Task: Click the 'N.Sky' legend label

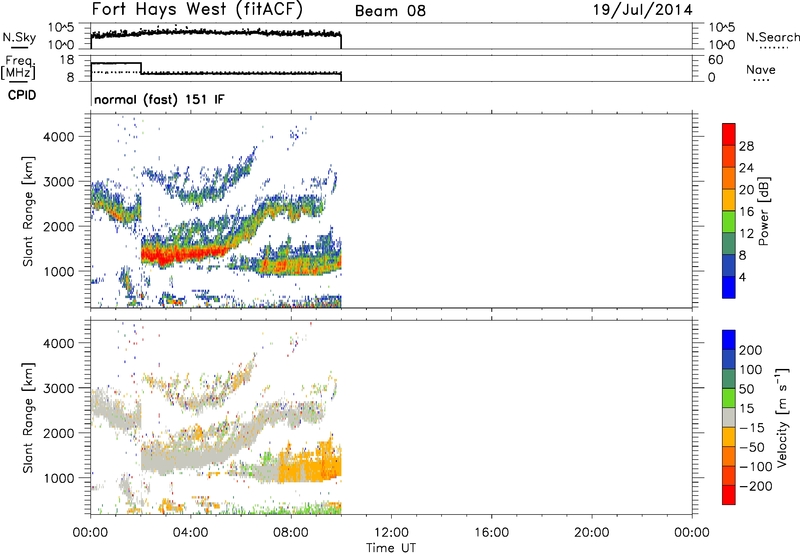Action: pyautogui.click(x=19, y=37)
